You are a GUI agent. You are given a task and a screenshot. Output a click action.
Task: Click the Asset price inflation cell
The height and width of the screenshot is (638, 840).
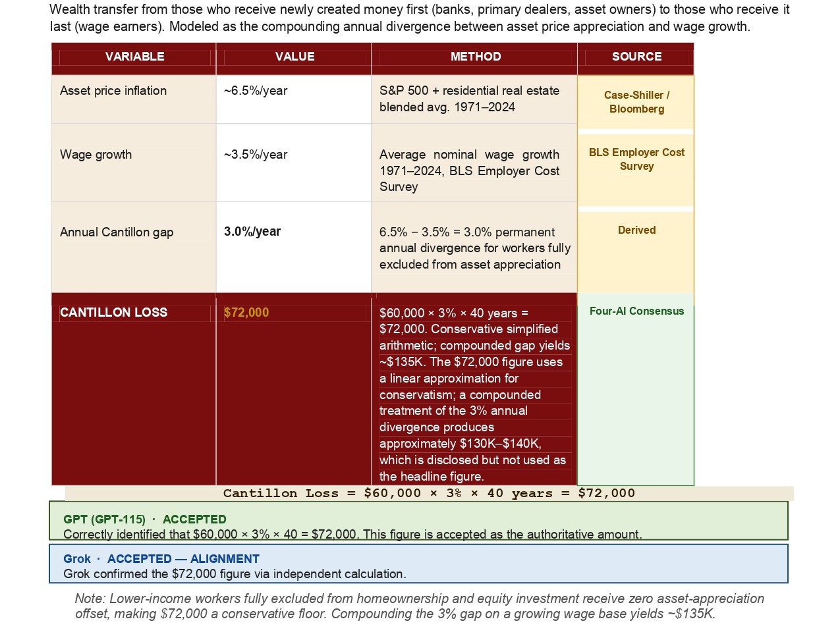(113, 91)
